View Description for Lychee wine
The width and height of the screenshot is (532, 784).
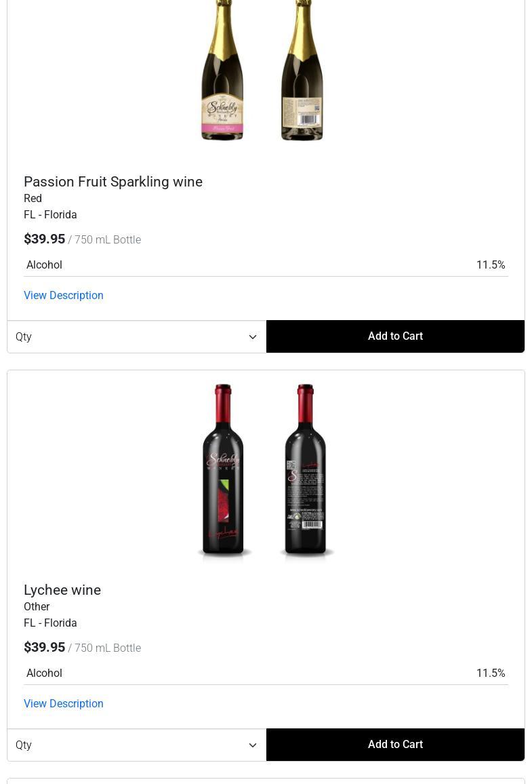tap(64, 704)
